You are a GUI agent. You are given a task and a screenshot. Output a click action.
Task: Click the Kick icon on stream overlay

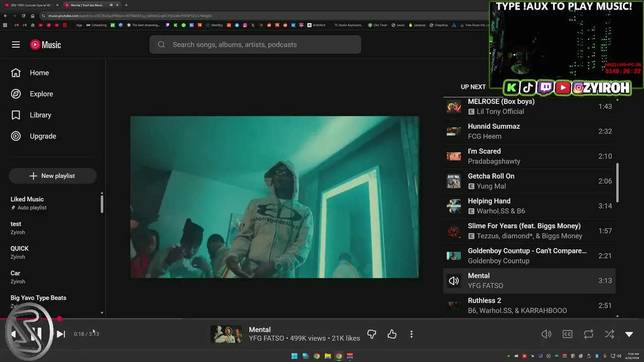point(512,88)
